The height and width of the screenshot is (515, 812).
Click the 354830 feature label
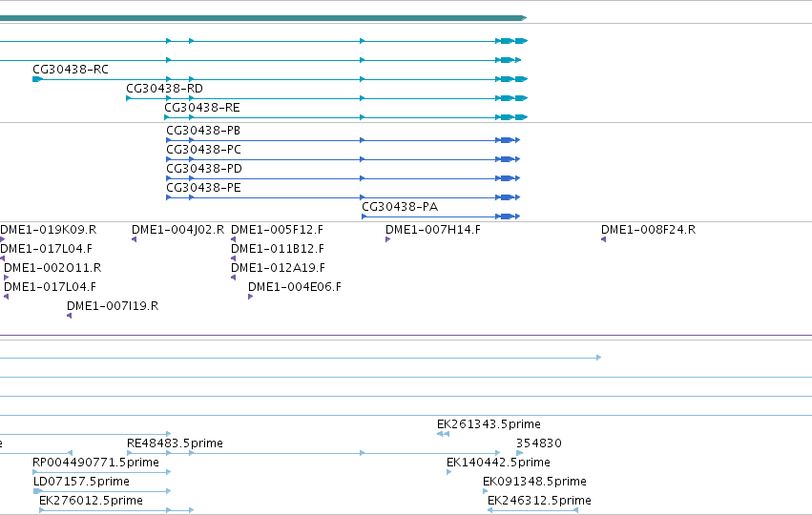click(538, 443)
